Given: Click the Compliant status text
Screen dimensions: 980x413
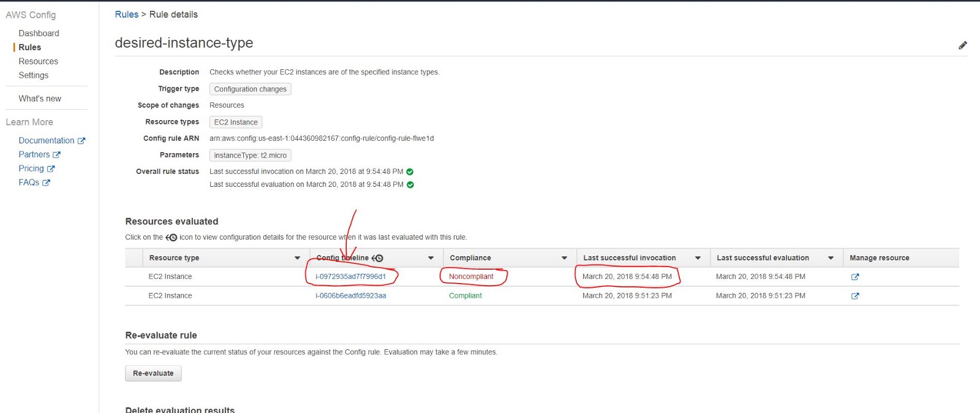Looking at the screenshot, I should (466, 296).
